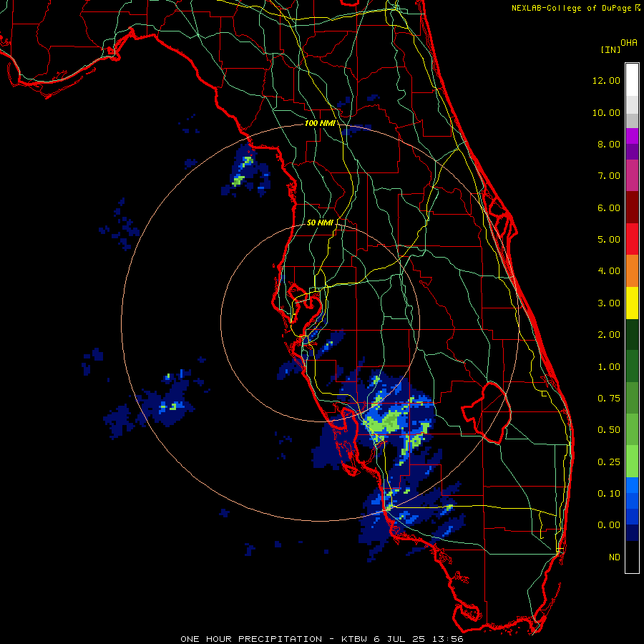
Task: Click the OHA product code label
Action: (x=629, y=43)
